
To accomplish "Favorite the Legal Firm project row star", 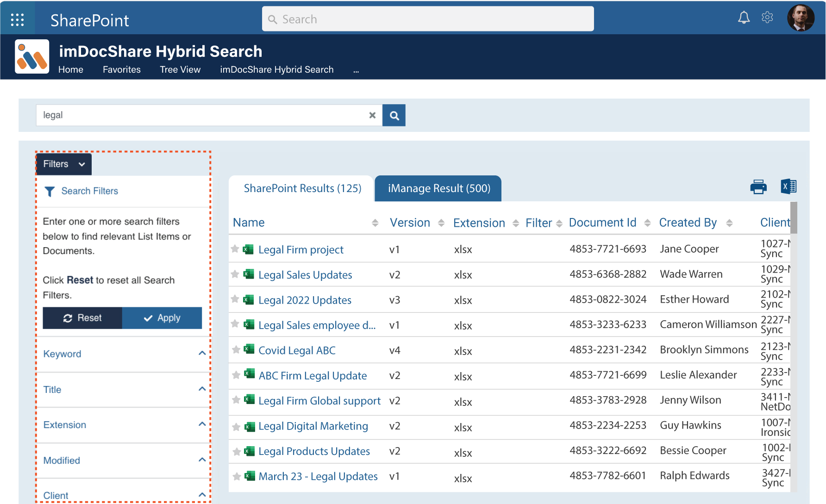I will (235, 249).
